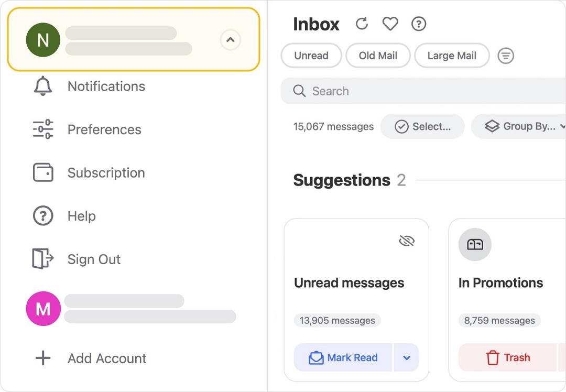Trash the In Promotions messages
Screen dimensions: 566x392
click(x=509, y=357)
